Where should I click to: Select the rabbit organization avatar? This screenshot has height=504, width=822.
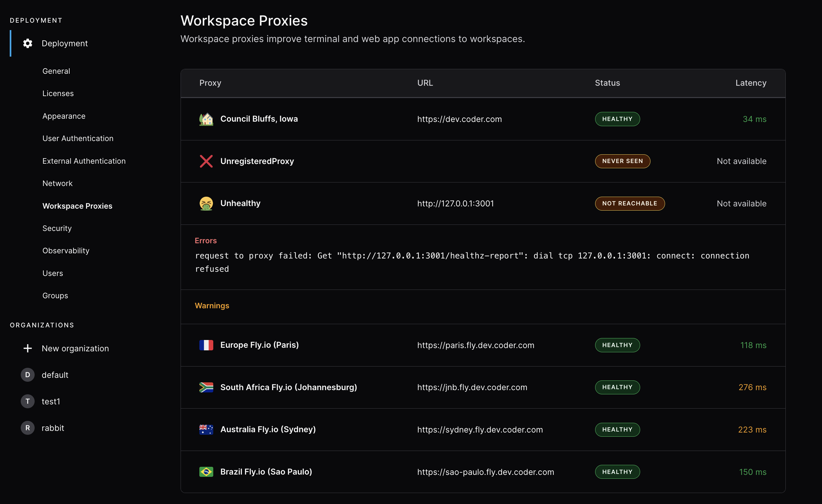tap(28, 428)
